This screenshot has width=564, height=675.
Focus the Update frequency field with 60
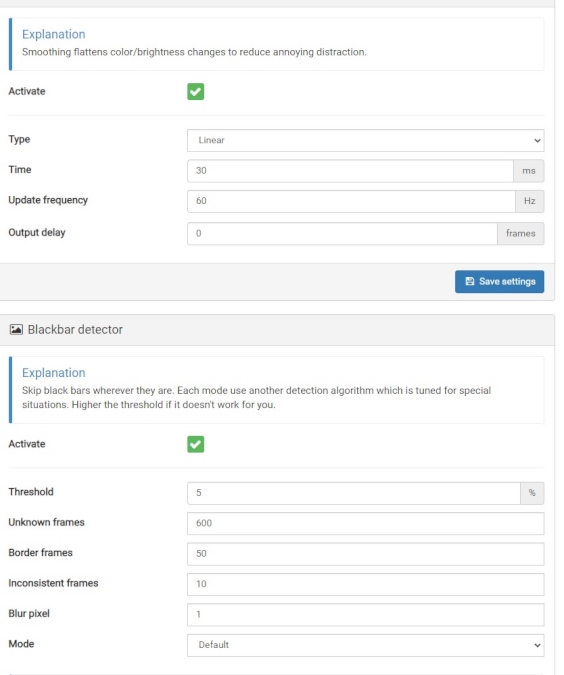pyautogui.click(x=351, y=201)
